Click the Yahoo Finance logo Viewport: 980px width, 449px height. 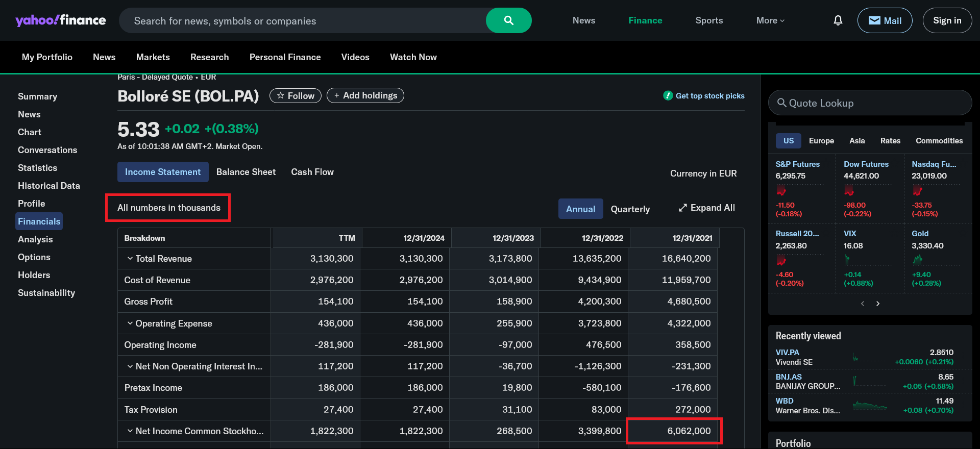(x=61, y=20)
